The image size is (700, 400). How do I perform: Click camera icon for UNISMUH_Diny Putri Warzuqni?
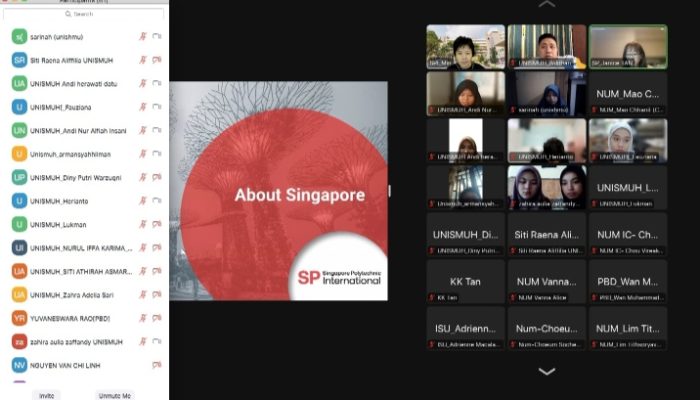157,177
